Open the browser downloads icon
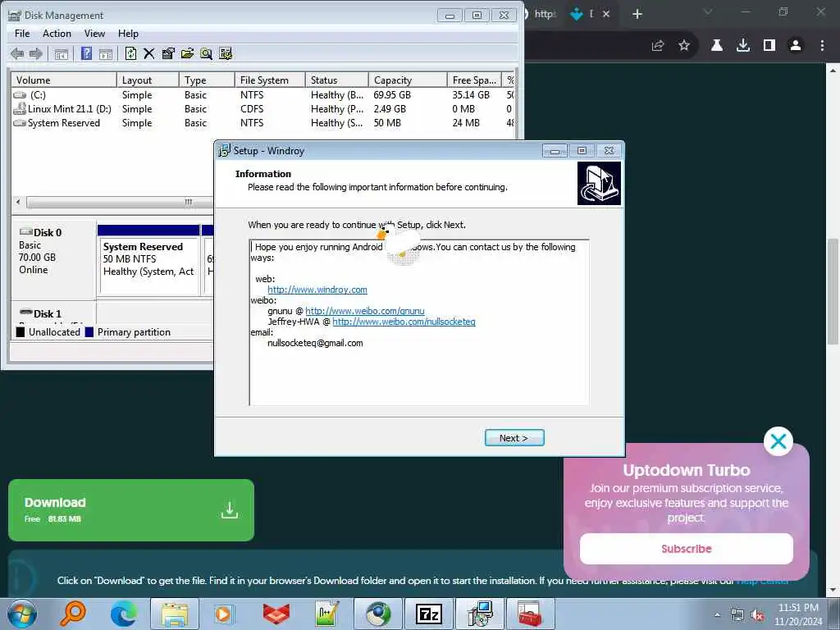840x630 pixels. [x=743, y=46]
